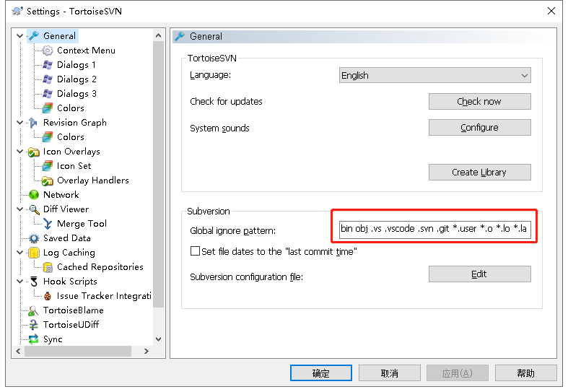Viewport: 568px width, 392px height.
Task: Open Dialogs 3 settings page
Action: click(77, 94)
